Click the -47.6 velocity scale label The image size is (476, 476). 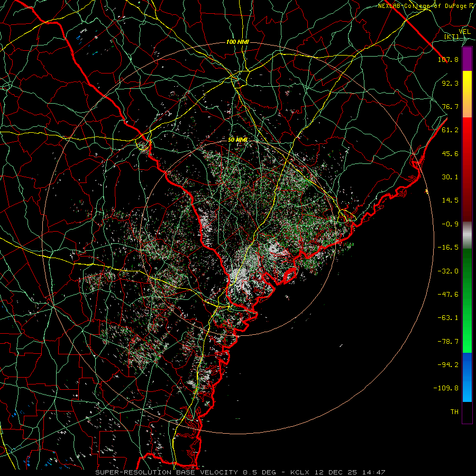448,295
